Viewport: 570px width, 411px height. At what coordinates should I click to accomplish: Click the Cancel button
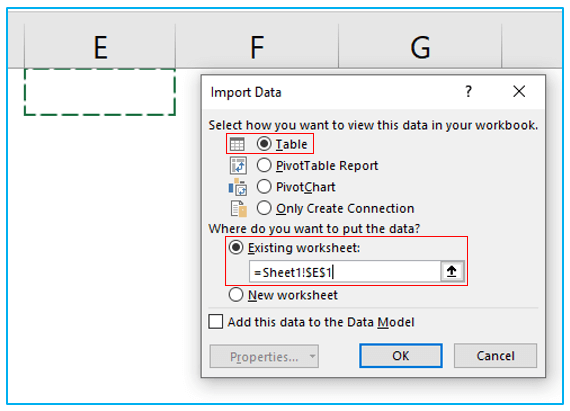tap(495, 356)
